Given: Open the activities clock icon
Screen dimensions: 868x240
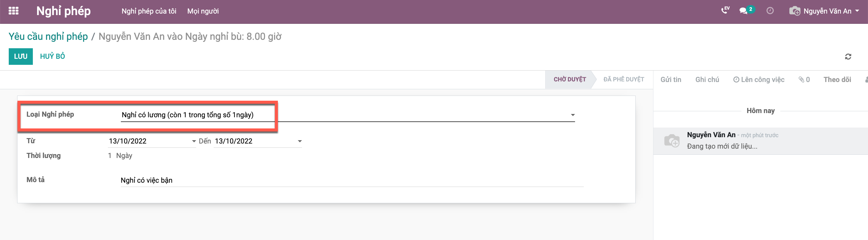Looking at the screenshot, I should 770,11.
